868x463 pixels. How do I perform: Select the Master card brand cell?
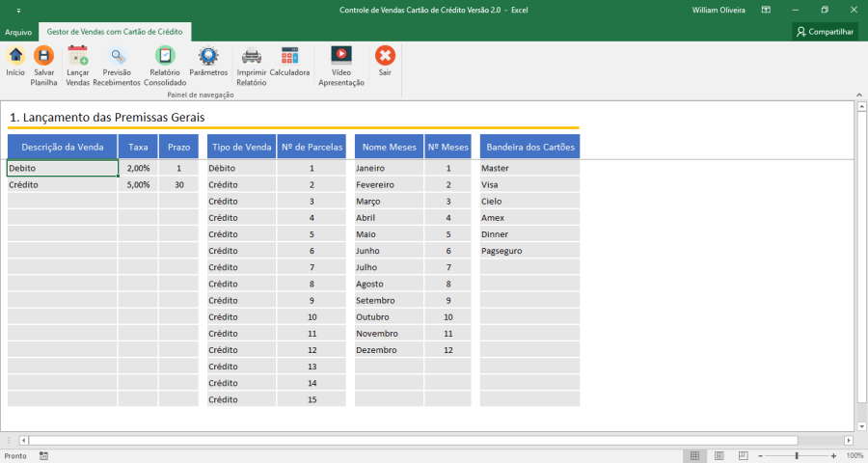point(530,168)
